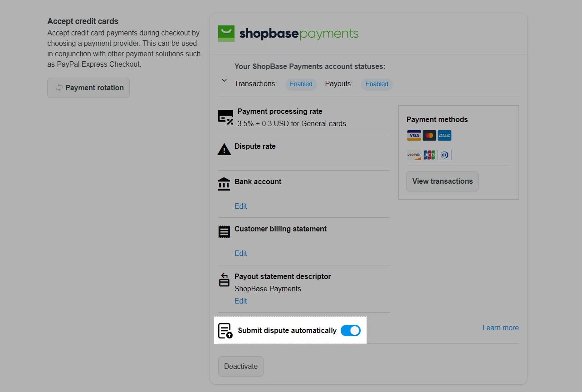
Task: Click the submit dispute document upload icon
Action: (x=225, y=331)
